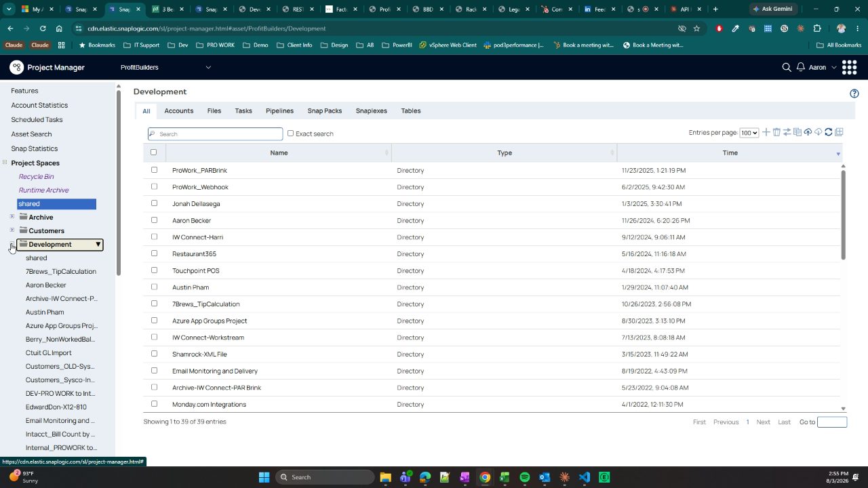Sort the table by Time column
The image size is (868, 488).
730,152
